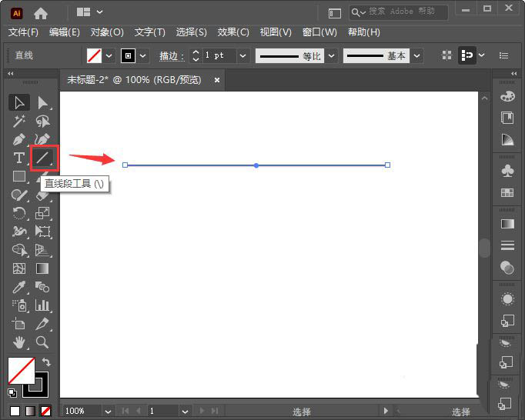Select the Gradient tool
This screenshot has height=420, width=525.
point(42,268)
